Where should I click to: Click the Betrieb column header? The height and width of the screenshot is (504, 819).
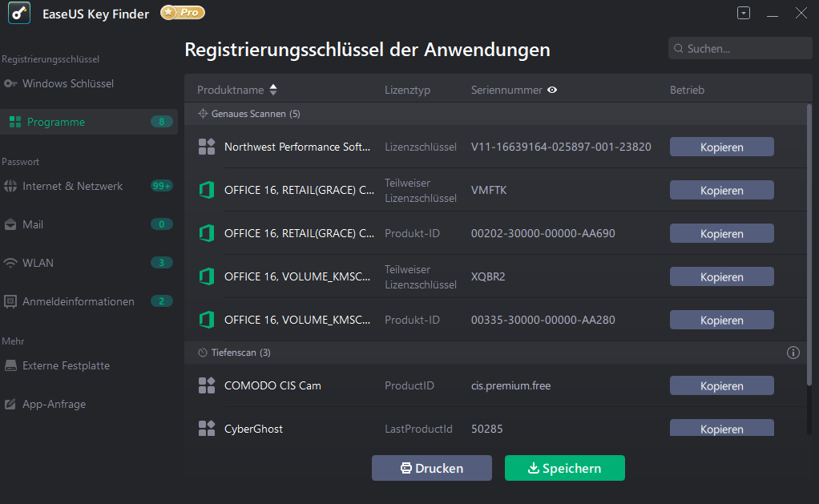pyautogui.click(x=687, y=90)
